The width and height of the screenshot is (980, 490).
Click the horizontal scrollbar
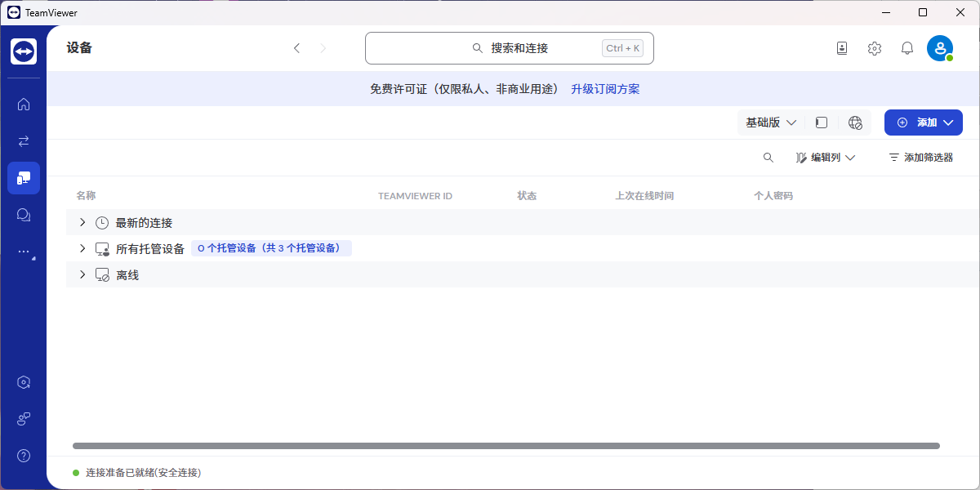(x=506, y=446)
